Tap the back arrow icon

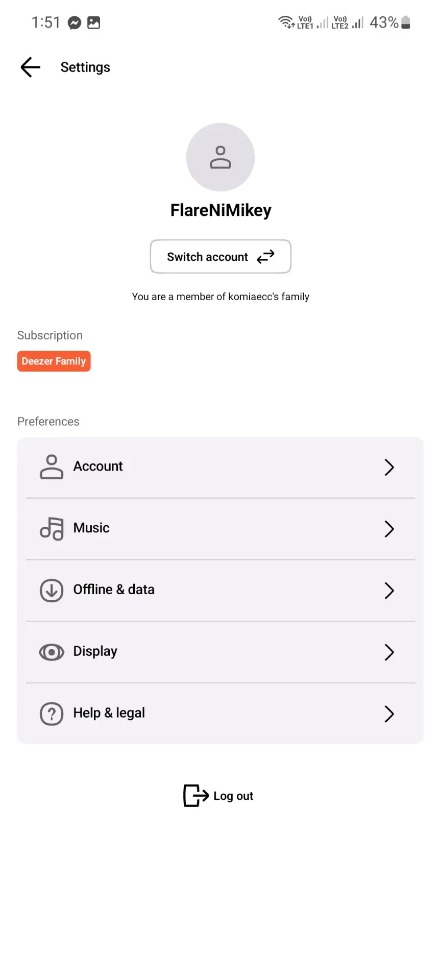(x=30, y=67)
